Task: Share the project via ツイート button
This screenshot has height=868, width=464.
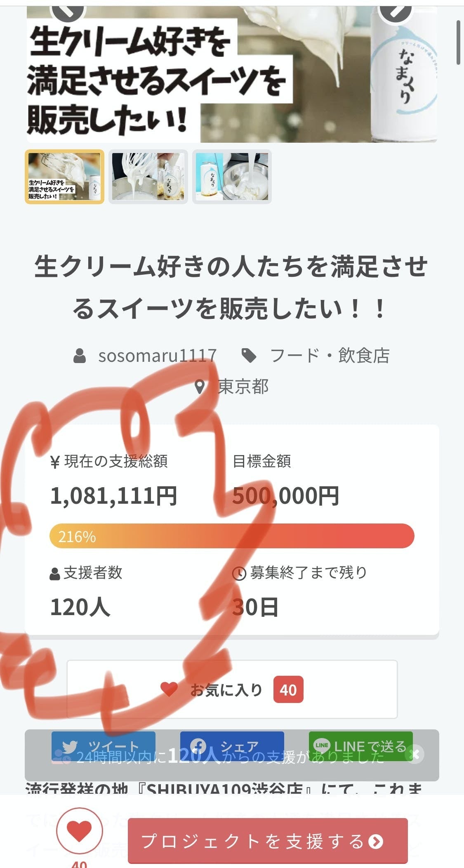Action: pyautogui.click(x=104, y=746)
